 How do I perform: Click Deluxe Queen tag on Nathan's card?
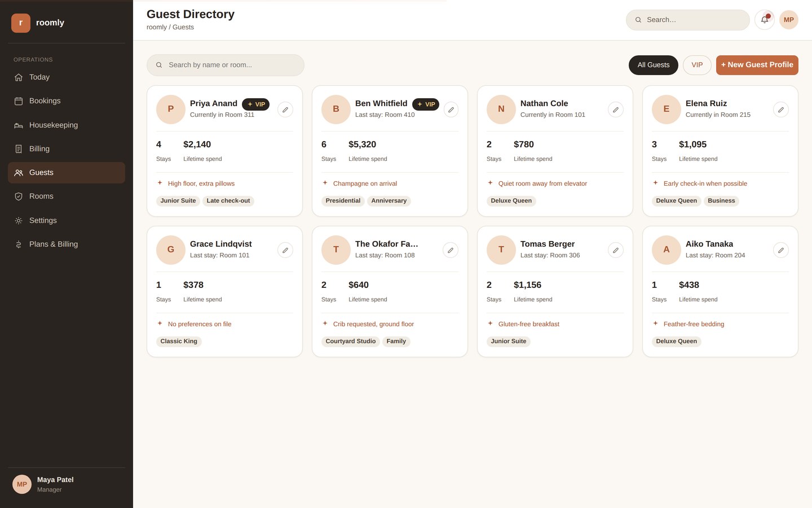click(511, 201)
